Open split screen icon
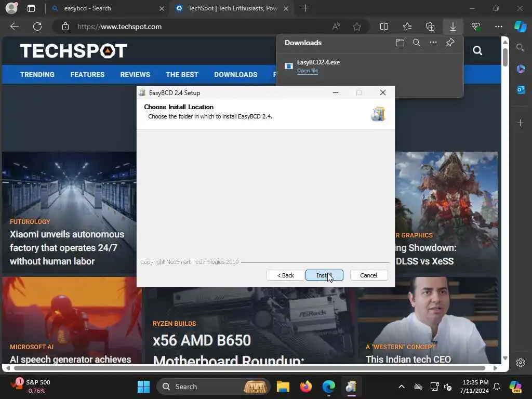The width and height of the screenshot is (532, 399). [384, 26]
